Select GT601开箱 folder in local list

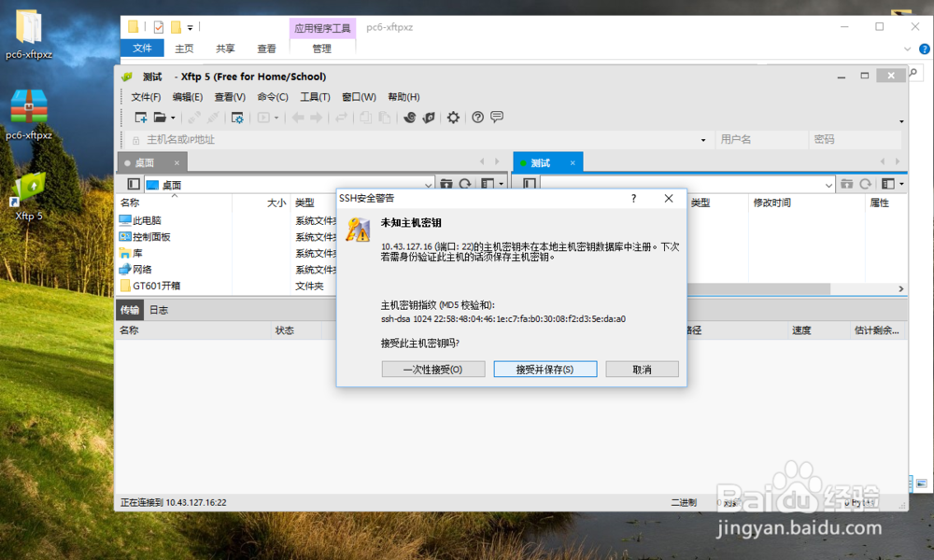(x=150, y=286)
